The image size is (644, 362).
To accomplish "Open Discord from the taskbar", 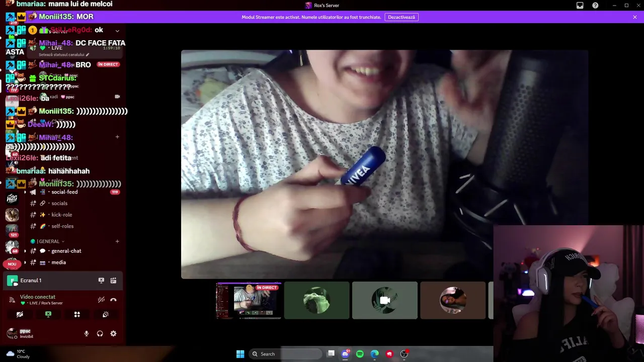I will pyautogui.click(x=345, y=354).
